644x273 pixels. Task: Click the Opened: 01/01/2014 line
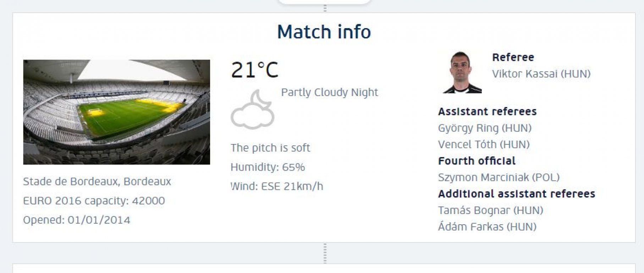coord(77,220)
